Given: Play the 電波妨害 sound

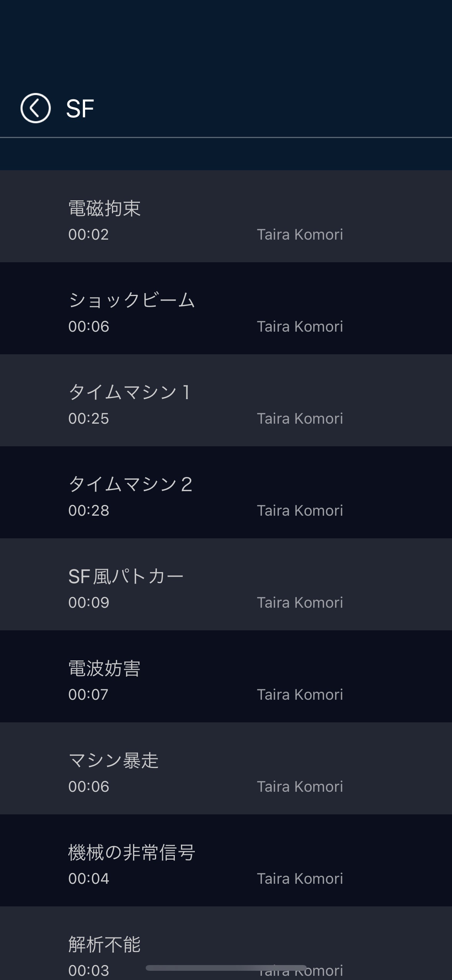Looking at the screenshot, I should coord(104,668).
